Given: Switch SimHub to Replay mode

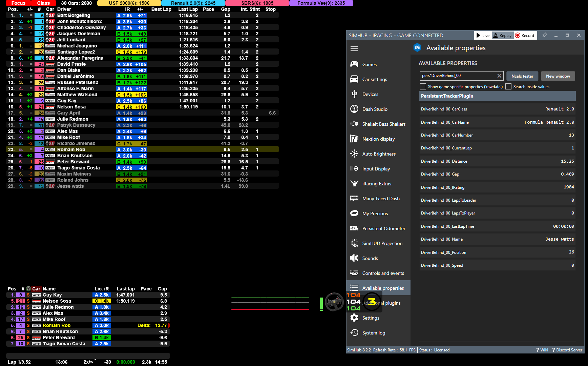Looking at the screenshot, I should [502, 35].
